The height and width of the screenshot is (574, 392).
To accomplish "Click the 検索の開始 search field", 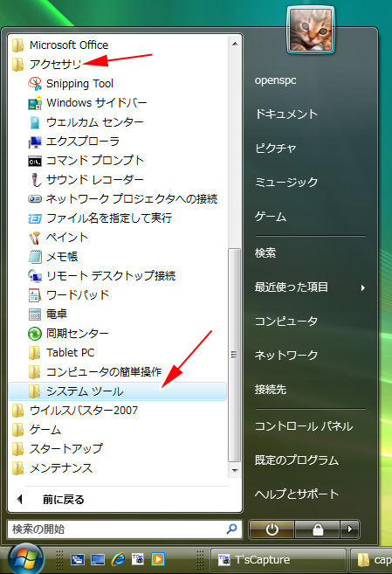I will 125,529.
